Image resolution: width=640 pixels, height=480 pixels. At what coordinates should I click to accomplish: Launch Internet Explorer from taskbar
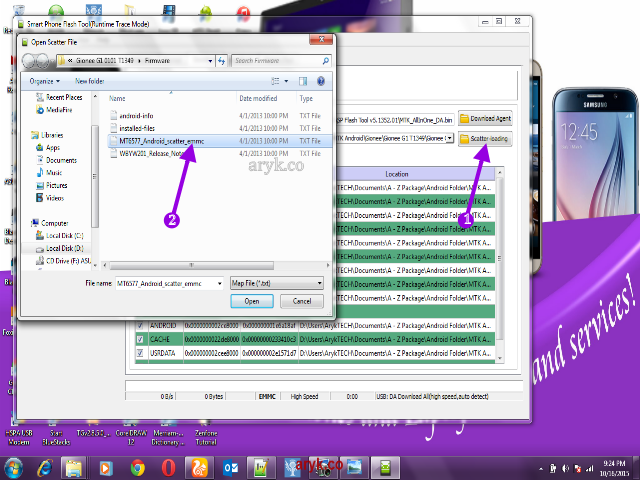tap(44, 468)
